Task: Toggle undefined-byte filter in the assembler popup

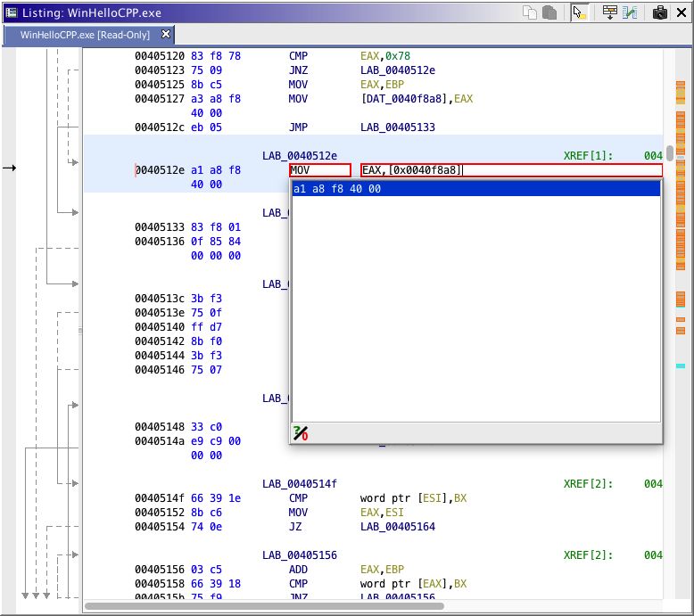Action: click(300, 433)
